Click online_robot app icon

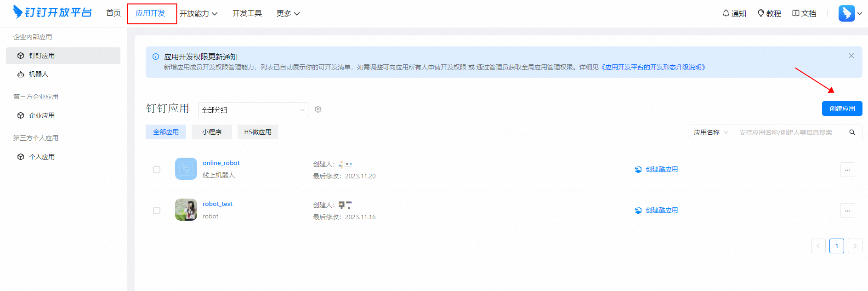pyautogui.click(x=186, y=169)
